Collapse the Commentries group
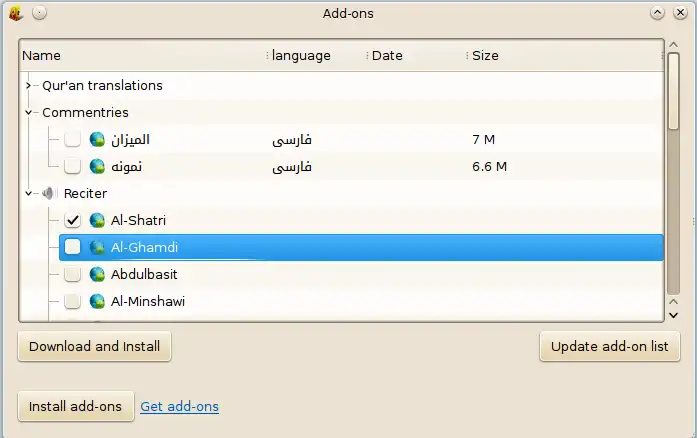The width and height of the screenshot is (697, 438). tap(29, 113)
